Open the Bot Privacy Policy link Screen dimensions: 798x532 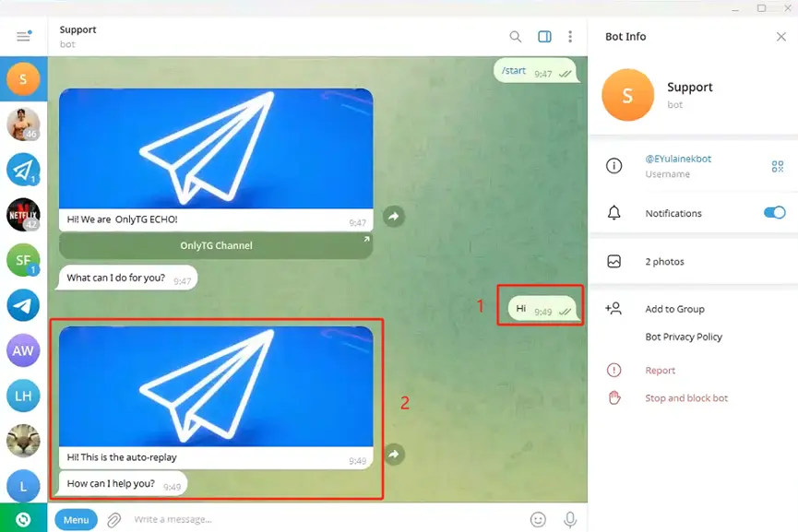pos(684,337)
